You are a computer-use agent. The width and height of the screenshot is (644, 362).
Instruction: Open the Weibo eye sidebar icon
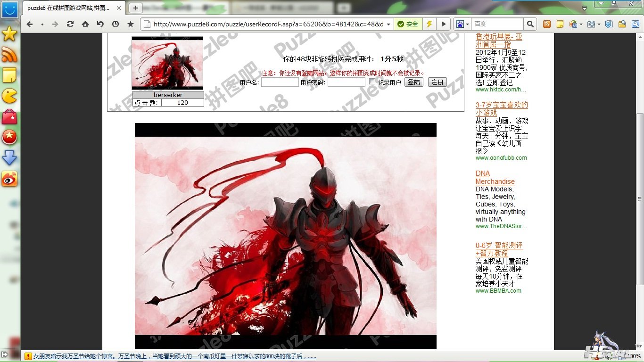click(9, 179)
